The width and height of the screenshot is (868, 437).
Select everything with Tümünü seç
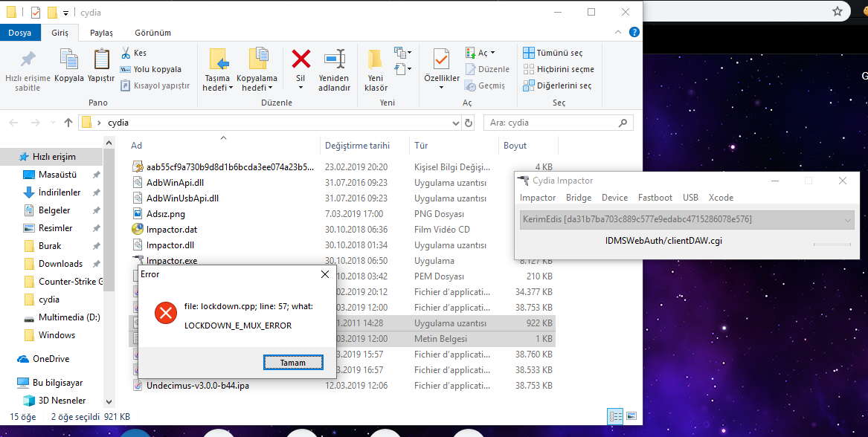click(x=553, y=53)
